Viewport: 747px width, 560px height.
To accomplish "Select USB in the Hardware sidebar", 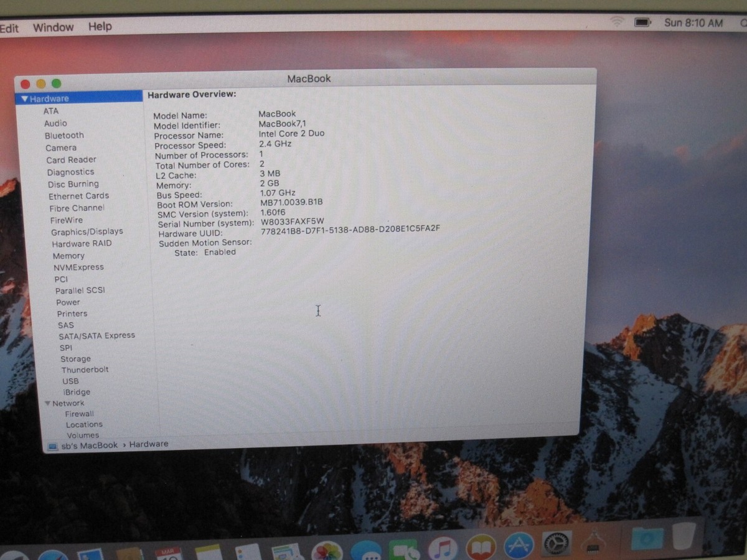I will coord(70,381).
